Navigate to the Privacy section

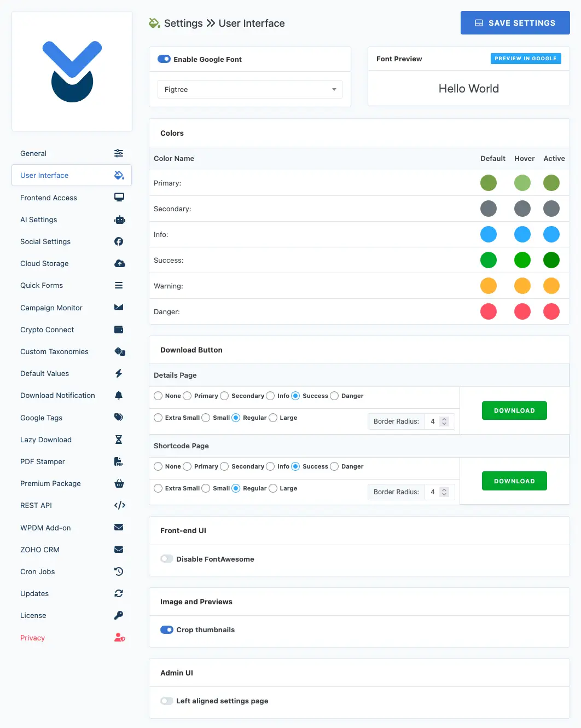pos(32,638)
